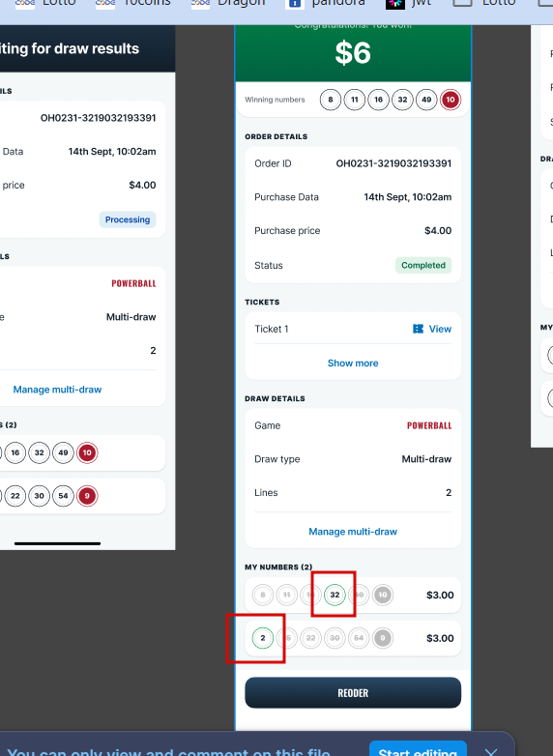The image size is (553, 756).
Task: Click ball 16 in the waiting-for-draw frame
Action: (x=15, y=452)
